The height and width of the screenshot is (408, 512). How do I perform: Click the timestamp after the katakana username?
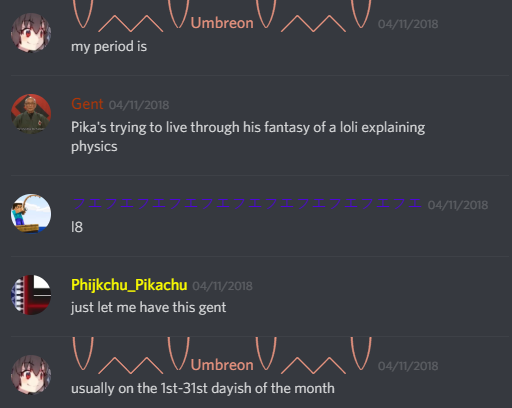(458, 205)
